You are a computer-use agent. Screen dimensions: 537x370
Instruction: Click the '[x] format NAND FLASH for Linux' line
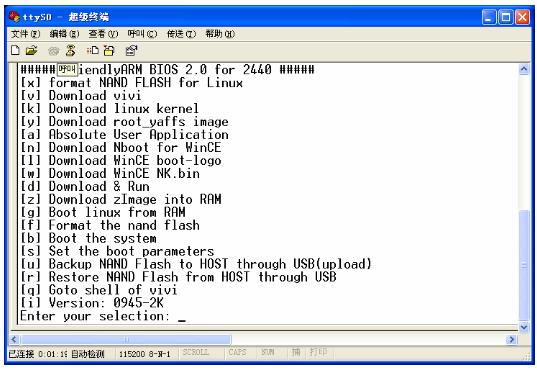(x=132, y=83)
